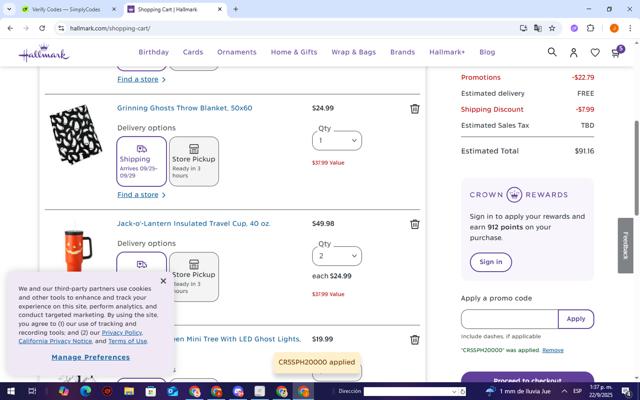Remove applied promo code CRSSPH20000
Viewport: 640px width, 400px height.
coord(553,350)
